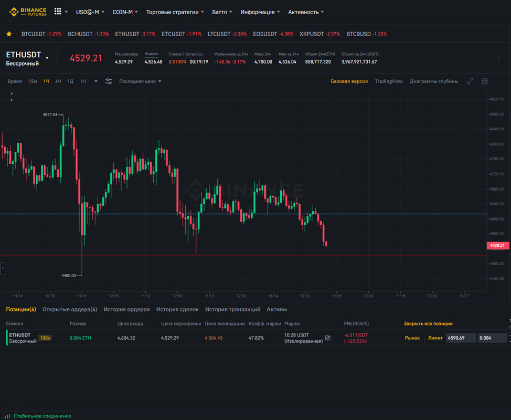Image resolution: width=511 pixels, height=420 pixels.
Task: Click the 4877.54 high marker label
Action: click(x=50, y=114)
